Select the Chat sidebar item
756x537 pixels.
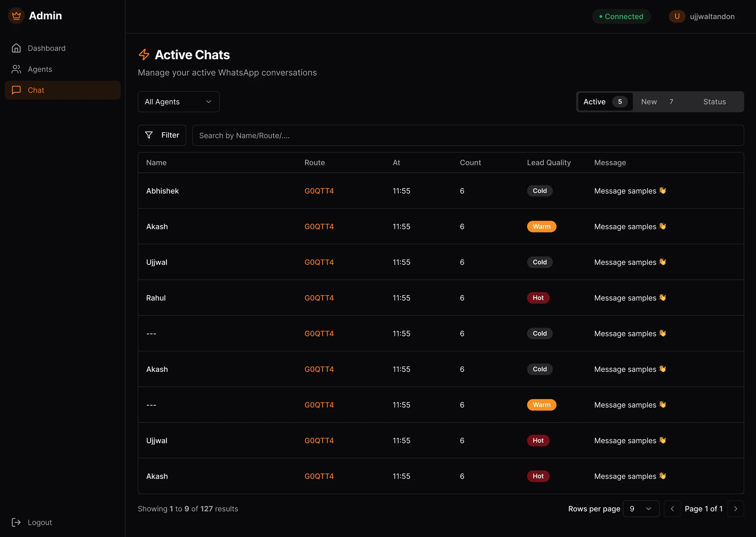pyautogui.click(x=63, y=90)
